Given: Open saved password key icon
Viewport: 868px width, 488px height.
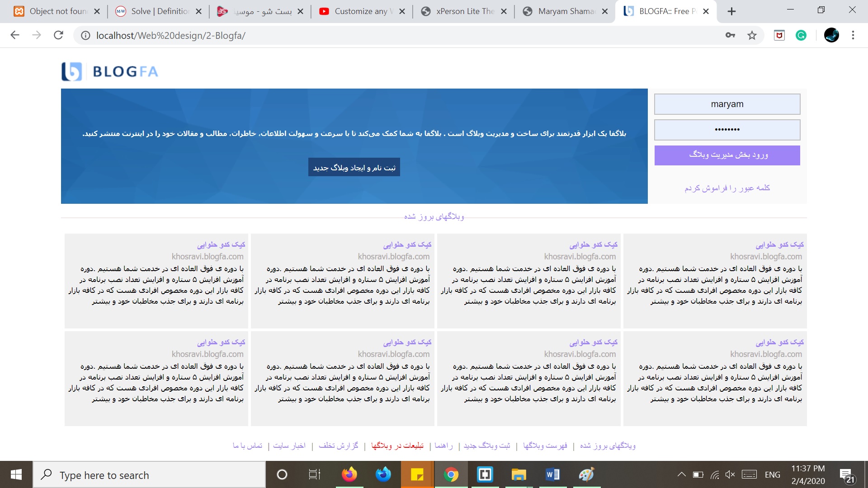Looking at the screenshot, I should point(730,35).
